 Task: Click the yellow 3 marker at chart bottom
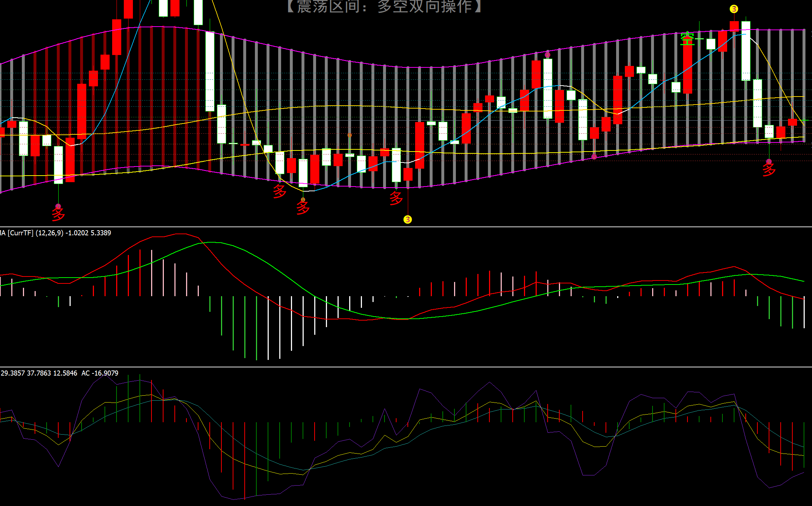click(407, 219)
